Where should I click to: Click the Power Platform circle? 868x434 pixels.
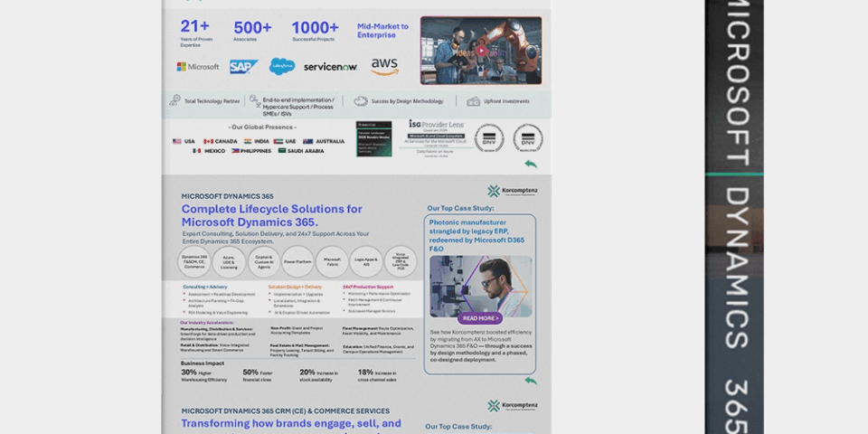297,262
